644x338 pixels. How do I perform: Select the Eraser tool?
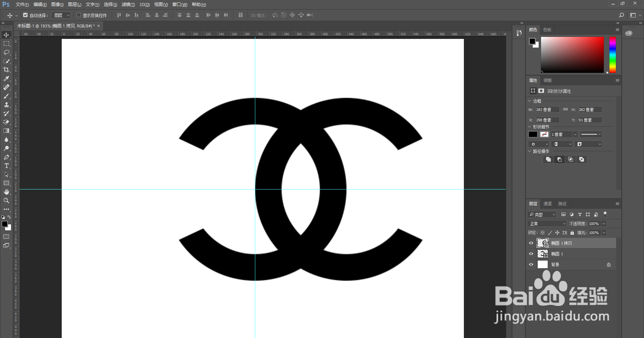pyautogui.click(x=6, y=122)
